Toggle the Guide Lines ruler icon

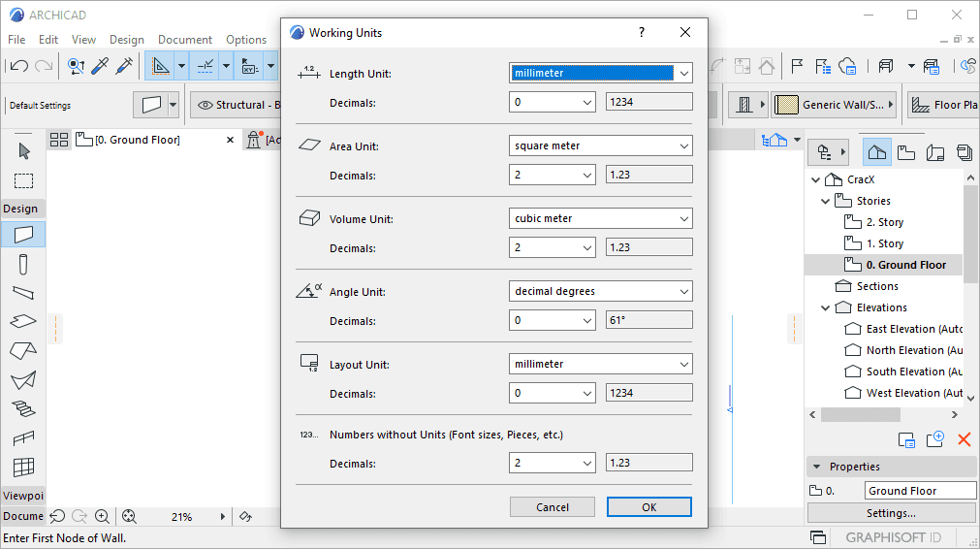click(x=161, y=66)
